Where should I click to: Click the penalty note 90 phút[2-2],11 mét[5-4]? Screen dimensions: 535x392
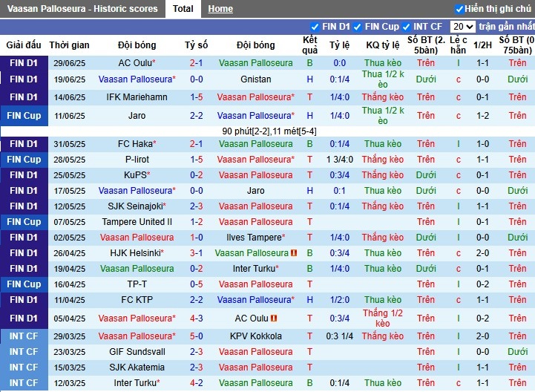pyautogui.click(x=269, y=131)
